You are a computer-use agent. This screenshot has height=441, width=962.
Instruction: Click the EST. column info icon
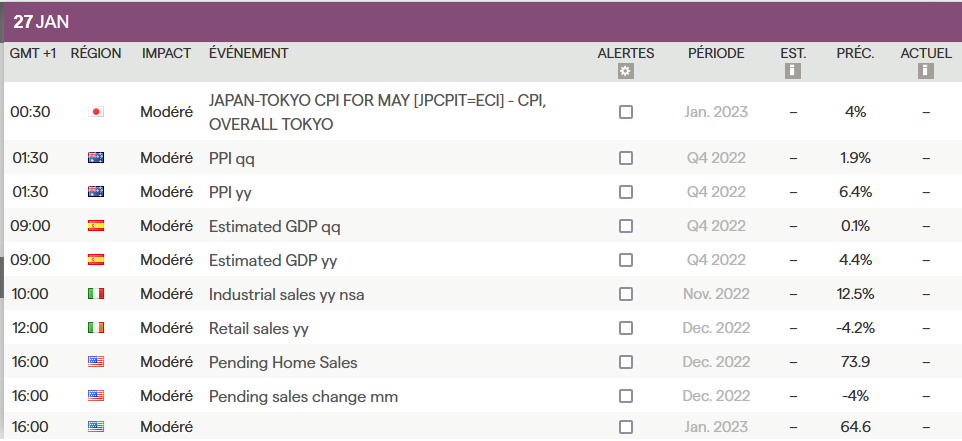tap(793, 71)
